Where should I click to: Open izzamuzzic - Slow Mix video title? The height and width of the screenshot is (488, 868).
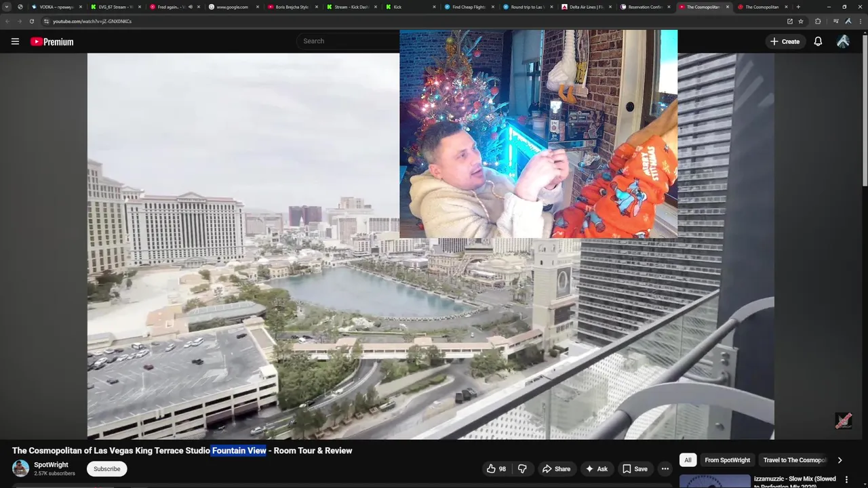795,483
